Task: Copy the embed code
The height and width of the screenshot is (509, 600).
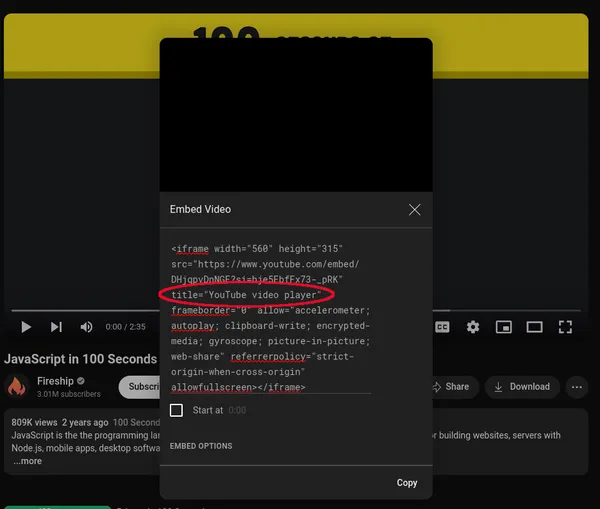Action: click(x=407, y=483)
